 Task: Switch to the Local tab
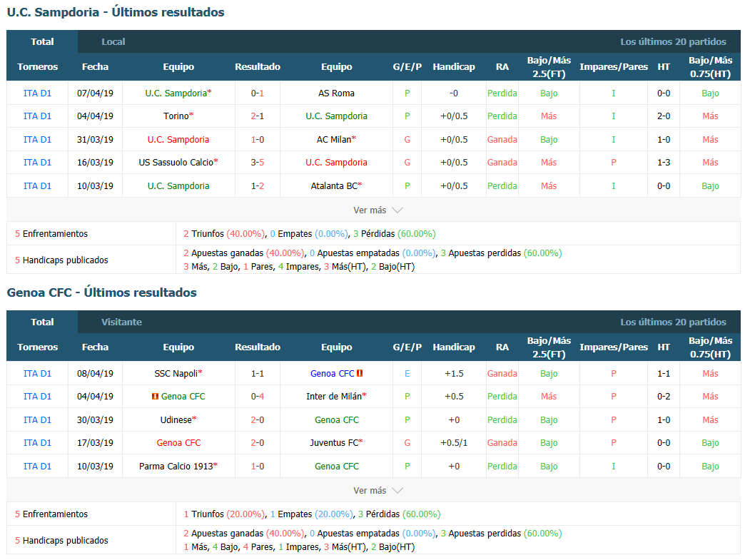point(113,42)
